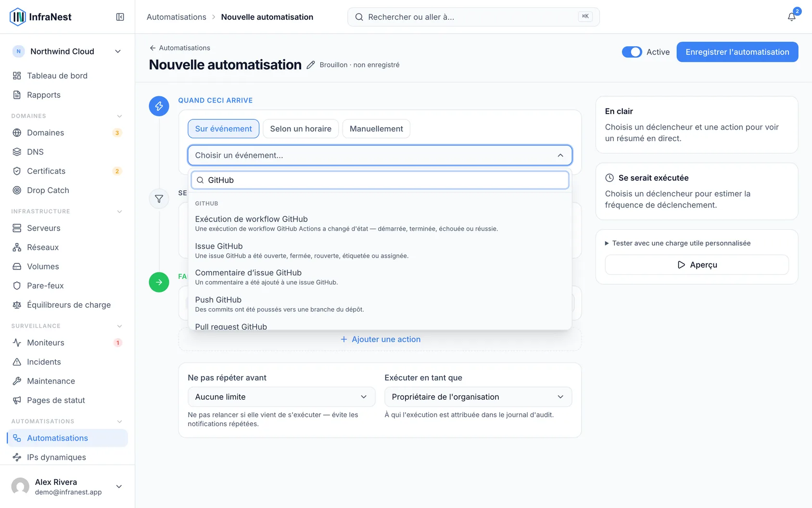Collapse the Automatisations section chevron
This screenshot has width=812, height=508.
[119, 421]
